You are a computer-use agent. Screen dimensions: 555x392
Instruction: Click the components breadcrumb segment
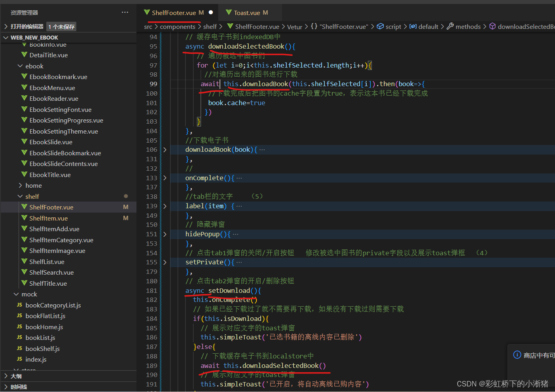[x=178, y=26]
